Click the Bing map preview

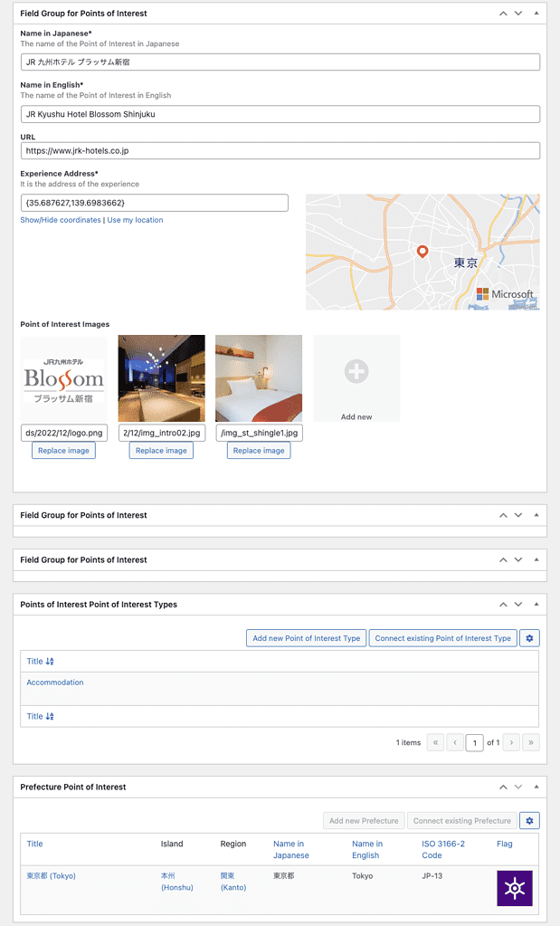tap(422, 253)
